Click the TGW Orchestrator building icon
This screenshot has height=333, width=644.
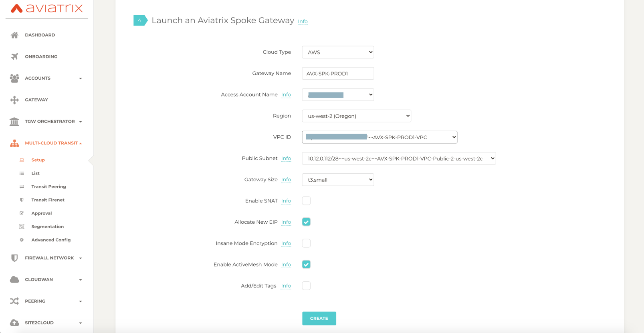14,122
